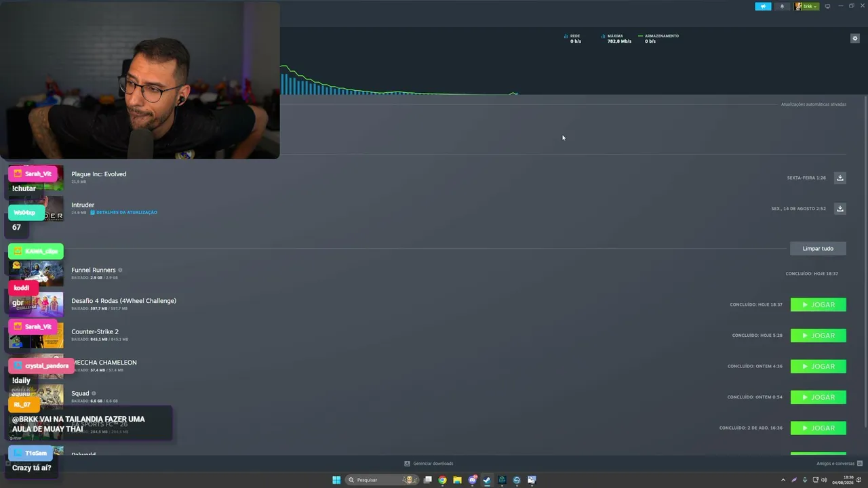Click microphone icon in system tray
868x488 pixels.
pyautogui.click(x=805, y=480)
